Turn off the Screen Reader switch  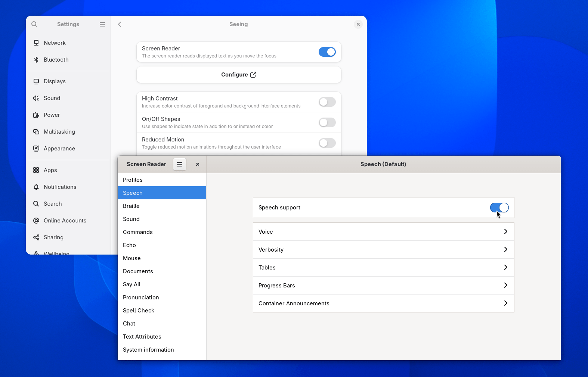(x=327, y=52)
